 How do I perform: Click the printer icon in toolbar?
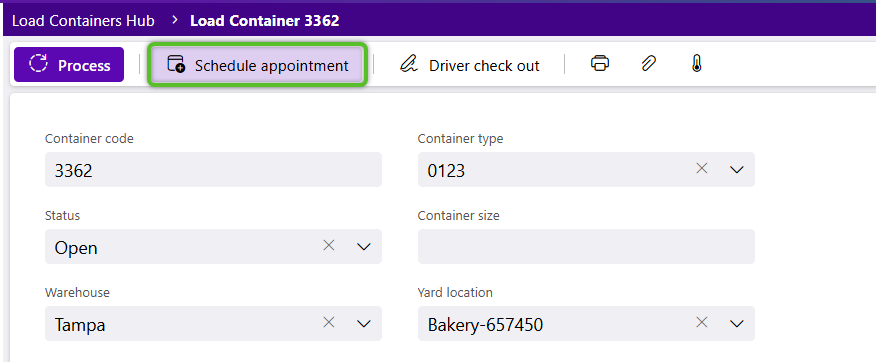tap(599, 64)
